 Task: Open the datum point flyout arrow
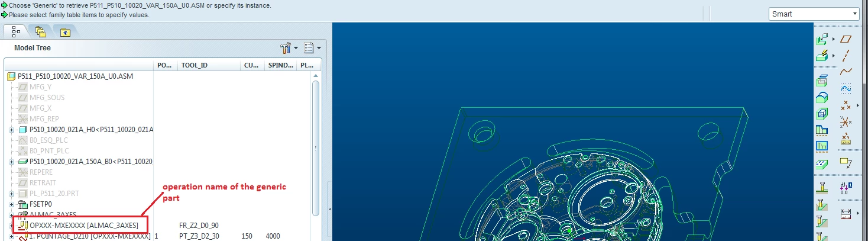click(x=857, y=105)
